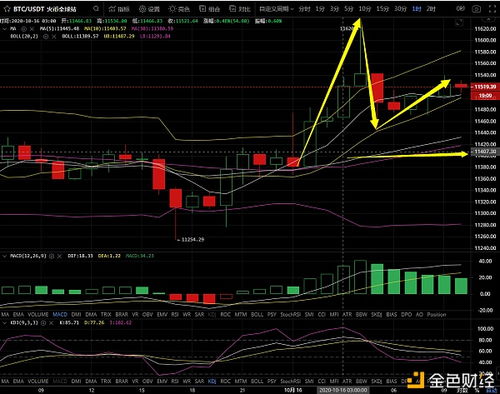
Task: Open the symbol search magnifier icon
Action: click(x=96, y=8)
